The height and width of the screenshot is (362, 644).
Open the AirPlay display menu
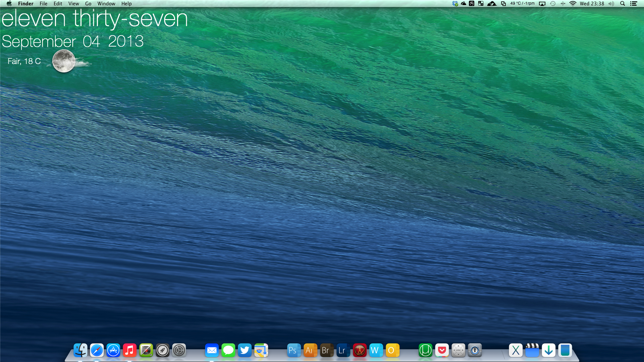(x=542, y=4)
